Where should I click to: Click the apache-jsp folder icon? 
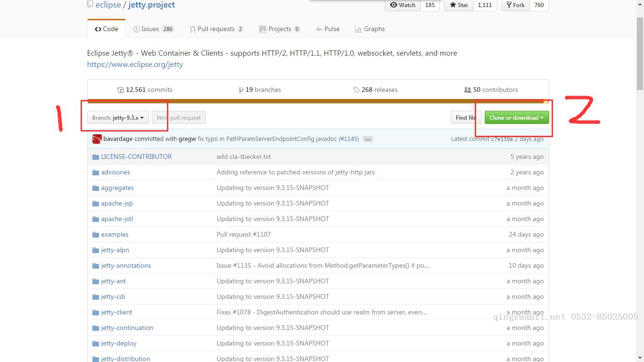[x=96, y=203]
